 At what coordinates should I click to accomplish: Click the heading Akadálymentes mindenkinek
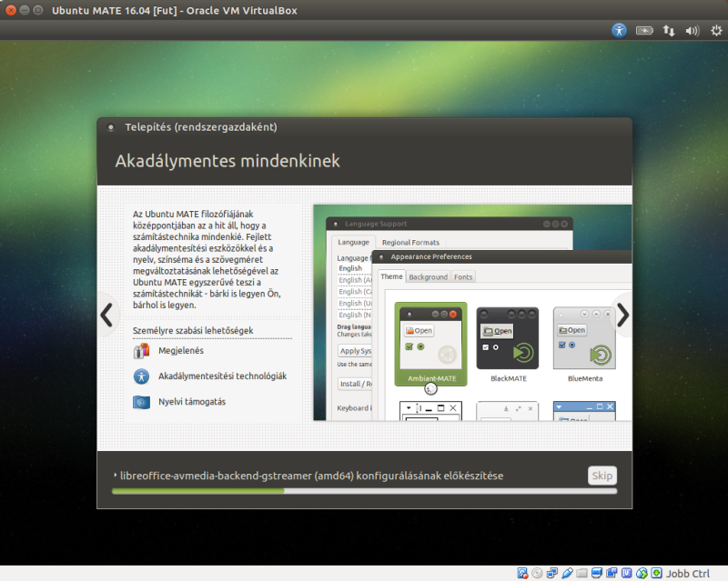[x=227, y=161]
